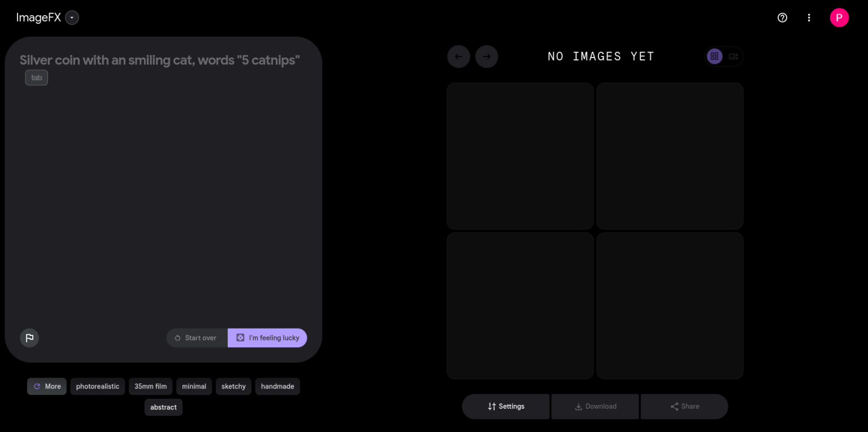Open the three-dot more options menu
This screenshot has height=432, width=868.
pos(809,18)
